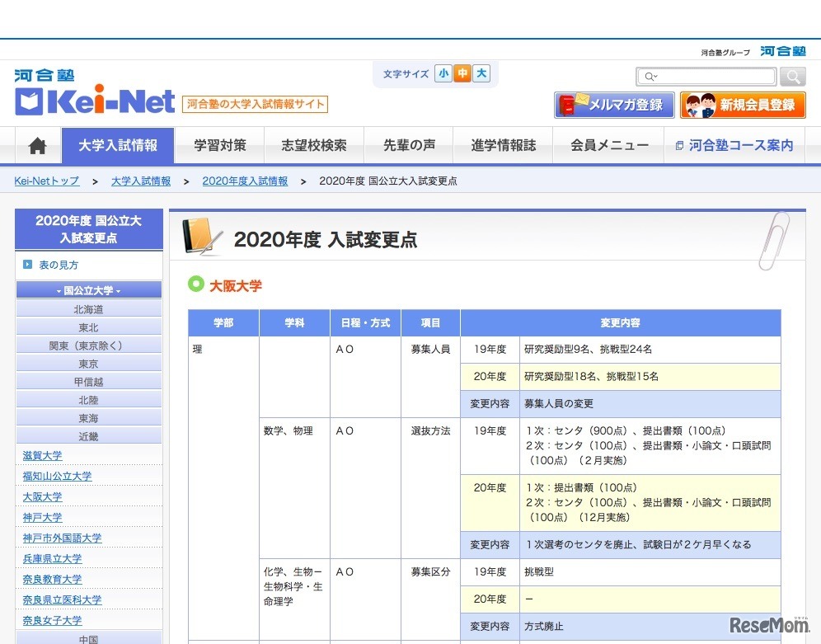The height and width of the screenshot is (644, 821).
Task: Click the arrow icon beside 表の見方
Action: [28, 265]
